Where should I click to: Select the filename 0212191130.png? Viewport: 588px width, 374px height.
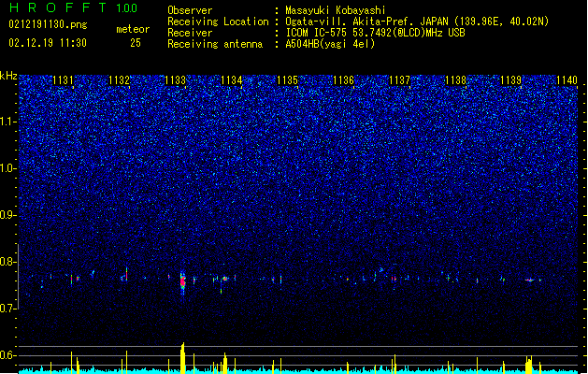point(48,24)
